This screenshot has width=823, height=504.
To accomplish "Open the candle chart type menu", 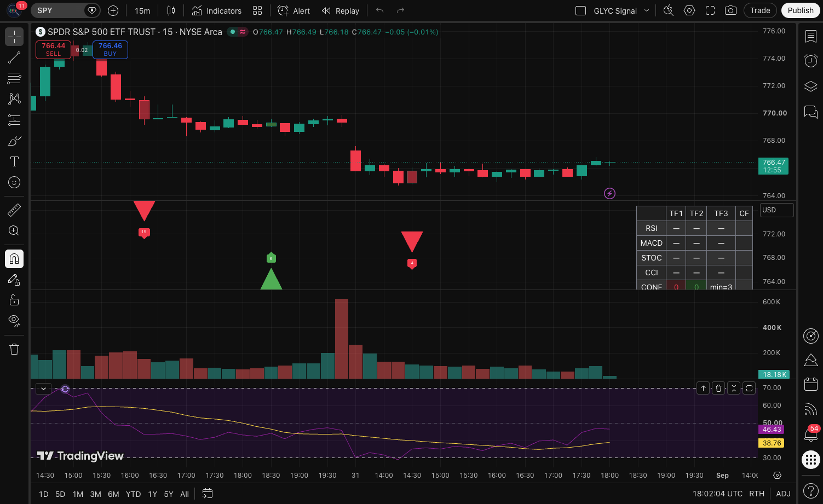I will pyautogui.click(x=171, y=10).
